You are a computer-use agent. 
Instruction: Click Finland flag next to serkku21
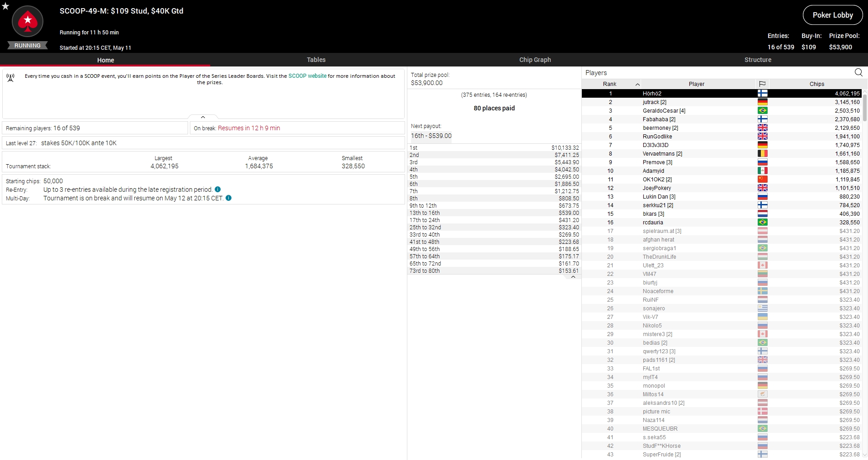(x=763, y=205)
